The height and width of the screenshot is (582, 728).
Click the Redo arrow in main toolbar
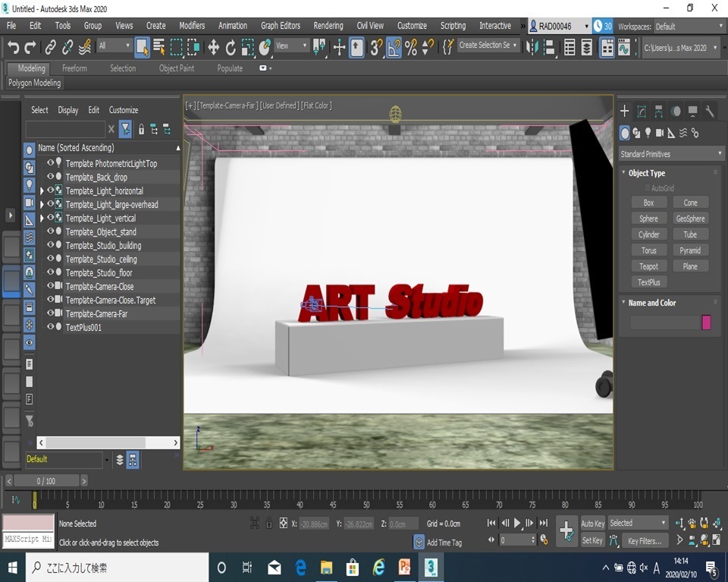pyautogui.click(x=30, y=47)
